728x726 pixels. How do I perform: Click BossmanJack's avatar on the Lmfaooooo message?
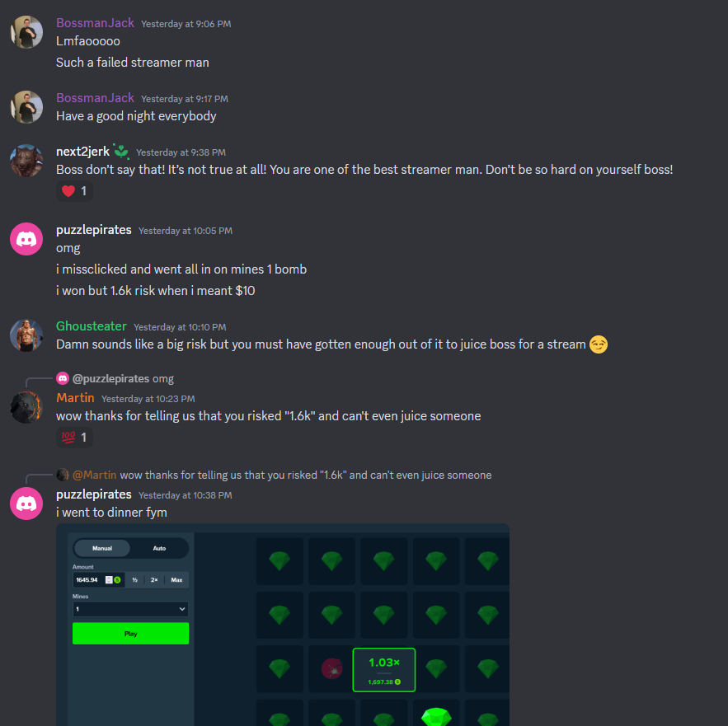pos(26,32)
